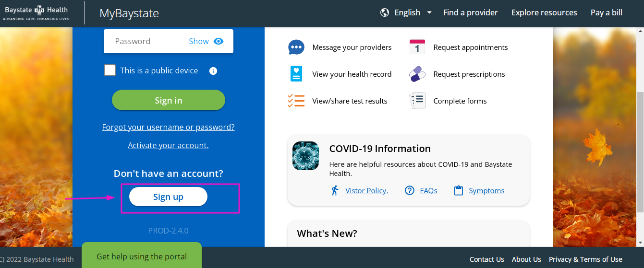The image size is (644, 268).
Task: Click the Request prescriptions text
Action: pyautogui.click(x=469, y=74)
